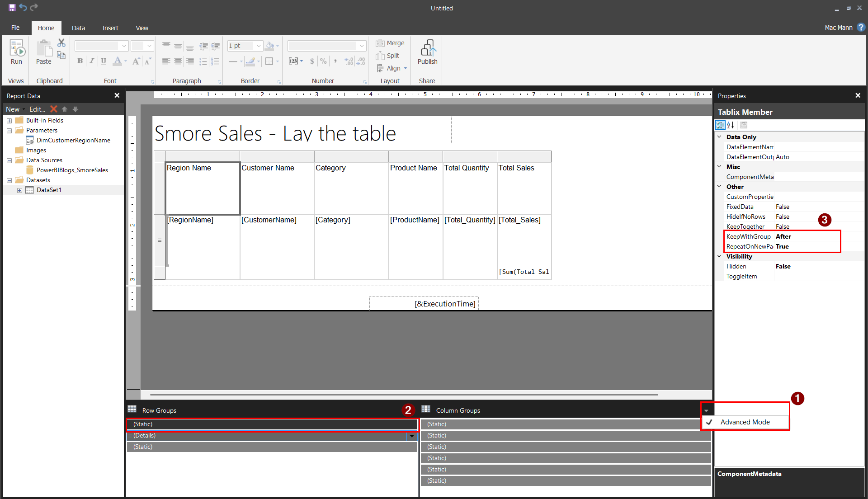
Task: Switch to the Data ribbon tab
Action: (78, 28)
